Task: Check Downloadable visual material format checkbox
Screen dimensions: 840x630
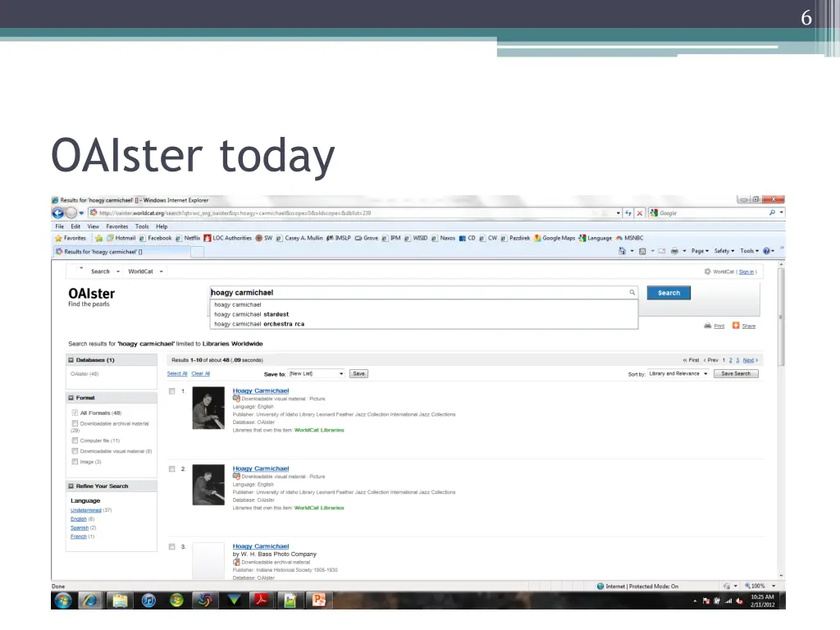Action: pyautogui.click(x=75, y=451)
